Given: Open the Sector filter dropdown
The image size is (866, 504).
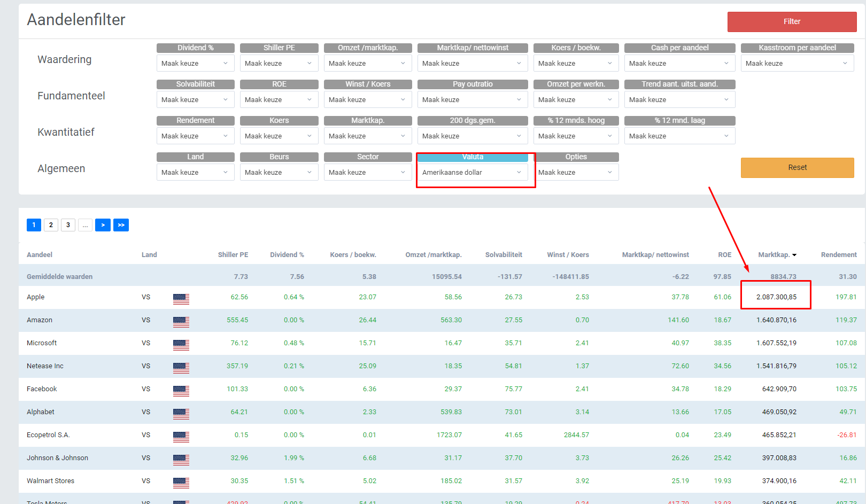Looking at the screenshot, I should point(367,172).
